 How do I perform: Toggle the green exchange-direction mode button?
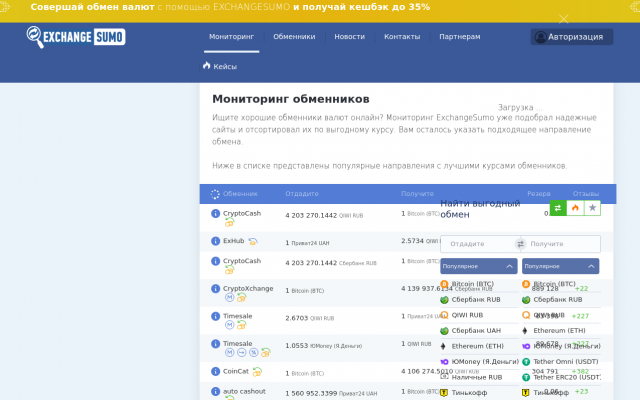(x=558, y=208)
